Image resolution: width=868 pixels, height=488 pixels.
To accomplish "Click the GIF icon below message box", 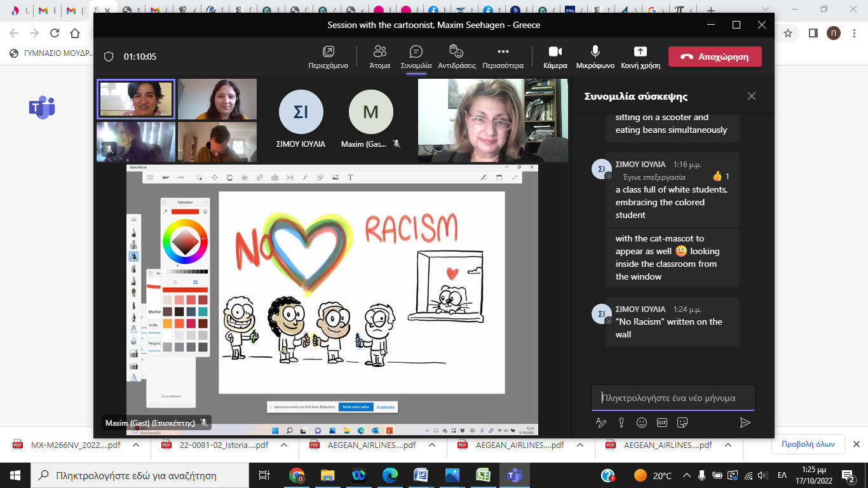I will click(662, 423).
